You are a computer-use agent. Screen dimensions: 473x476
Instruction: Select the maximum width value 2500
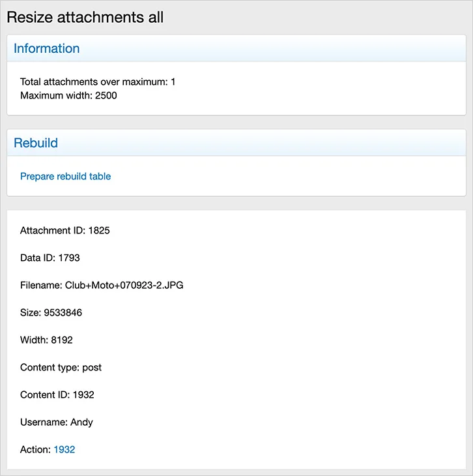pyautogui.click(x=106, y=95)
